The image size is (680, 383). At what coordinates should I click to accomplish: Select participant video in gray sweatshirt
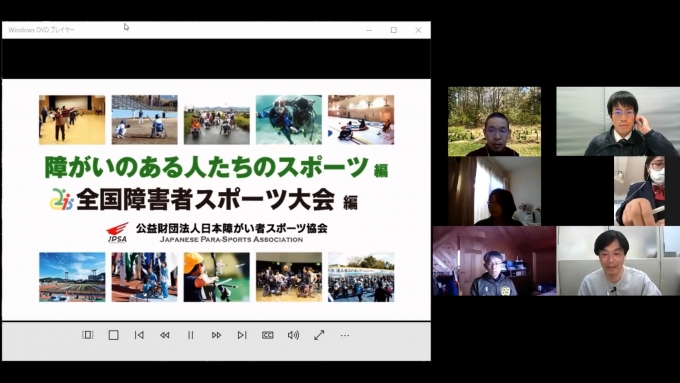click(x=618, y=261)
